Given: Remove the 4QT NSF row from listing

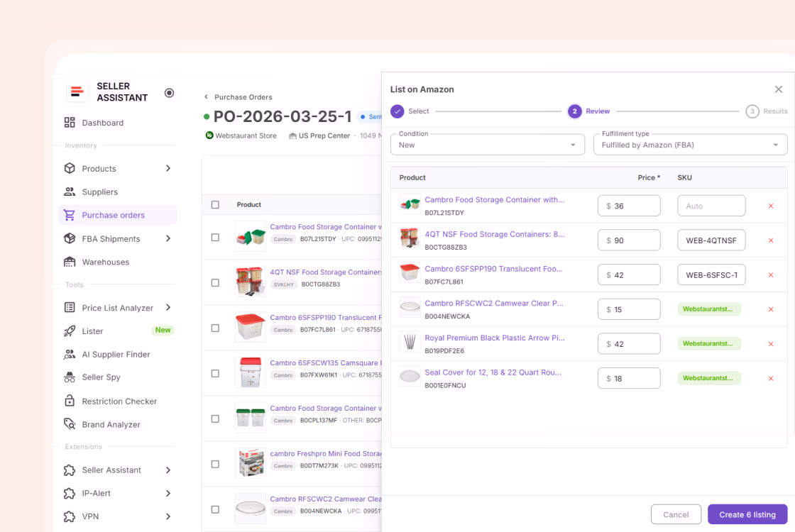Looking at the screenshot, I should pos(771,240).
